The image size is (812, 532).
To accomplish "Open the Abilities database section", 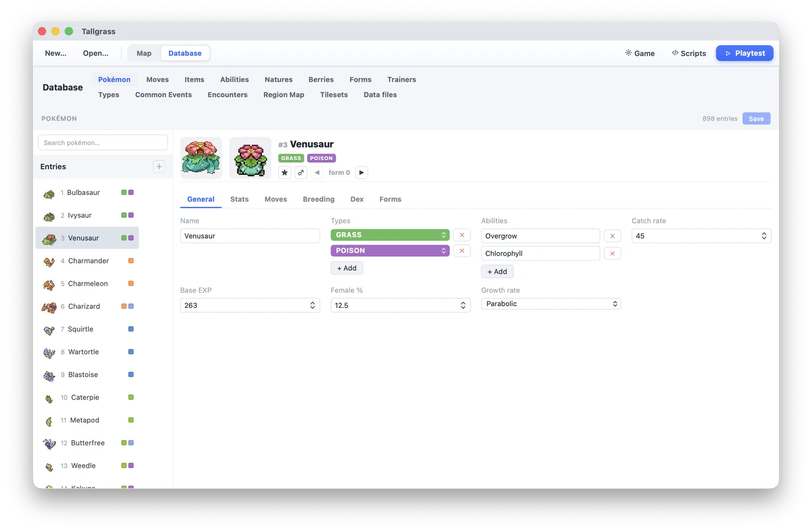I will (x=235, y=79).
